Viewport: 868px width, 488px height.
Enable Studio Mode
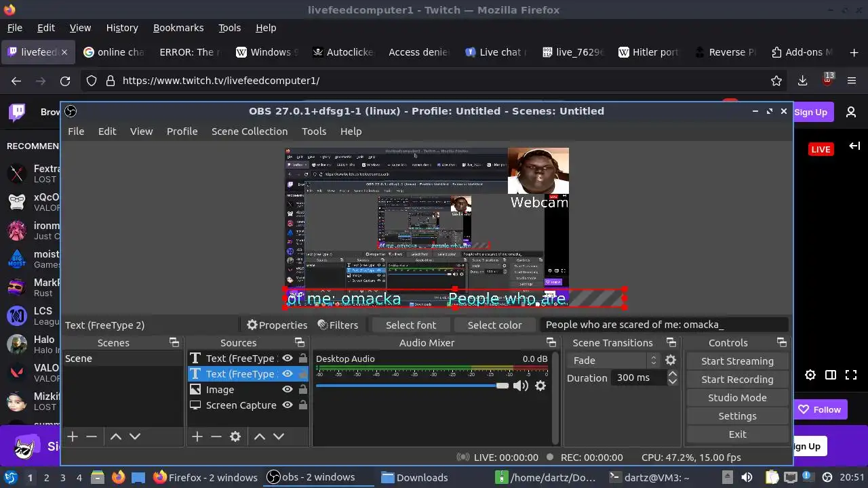coord(737,398)
